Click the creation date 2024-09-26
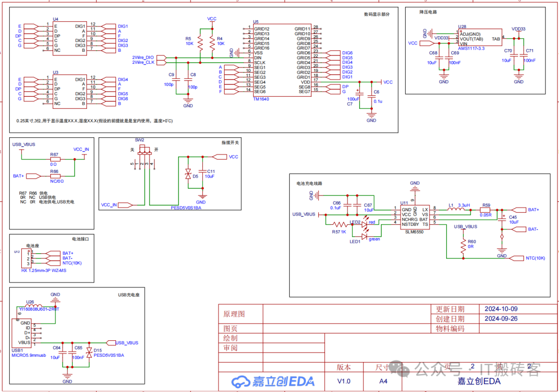559x392 pixels. 501,318
